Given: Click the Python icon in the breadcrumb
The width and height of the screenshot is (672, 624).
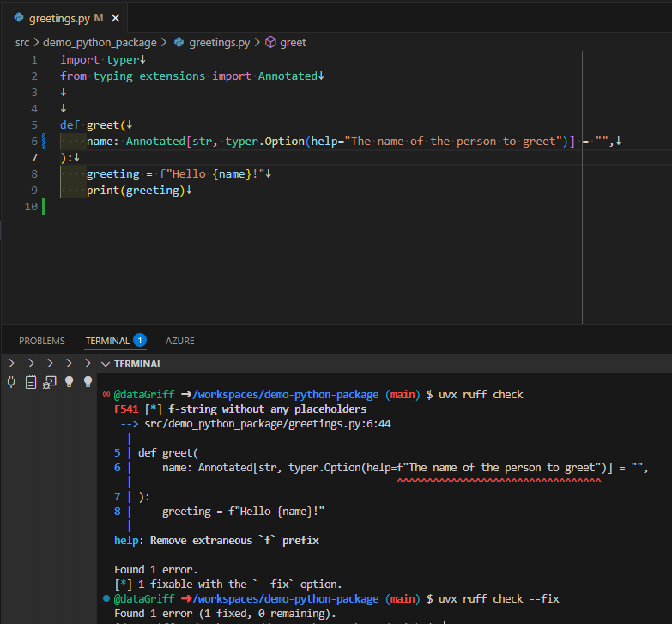Looking at the screenshot, I should (179, 42).
